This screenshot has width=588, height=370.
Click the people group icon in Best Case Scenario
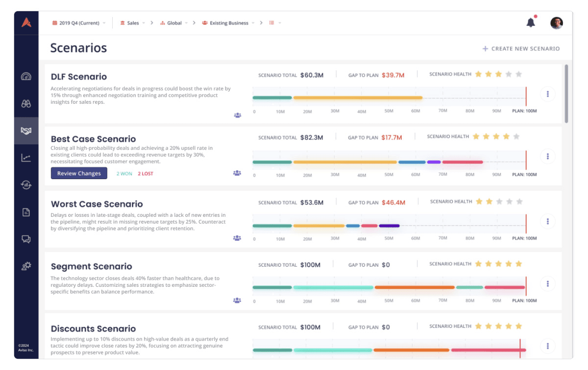237,173
